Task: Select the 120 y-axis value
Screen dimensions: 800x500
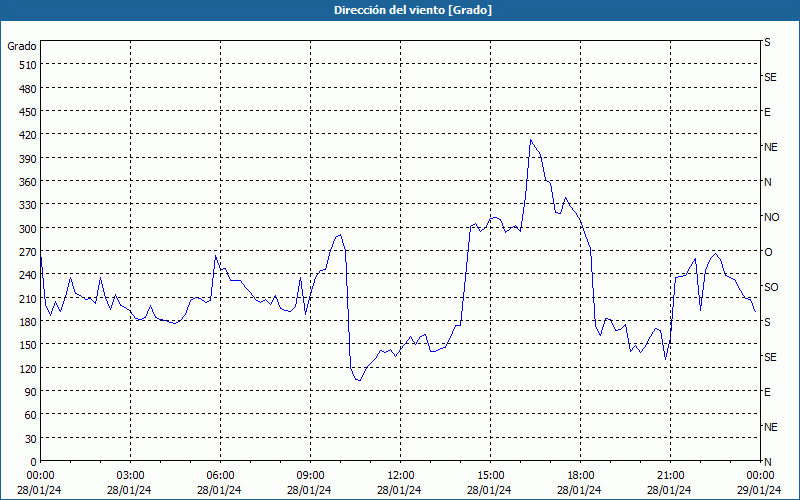Action: coord(29,368)
